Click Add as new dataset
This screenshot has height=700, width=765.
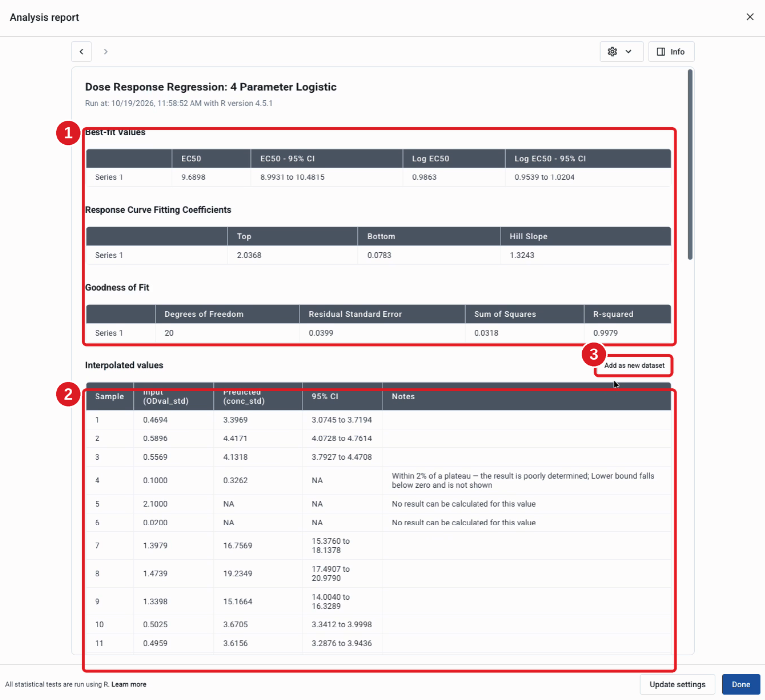click(x=634, y=365)
